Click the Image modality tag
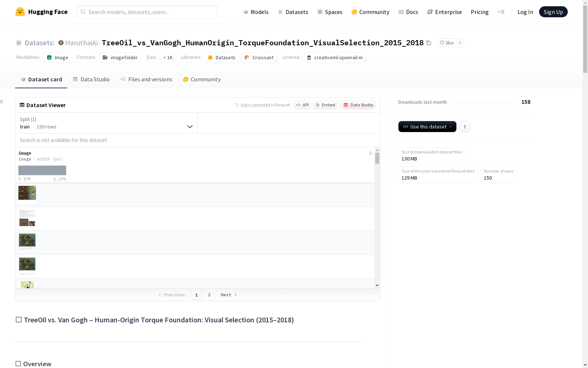The image size is (588, 368). tap(58, 57)
